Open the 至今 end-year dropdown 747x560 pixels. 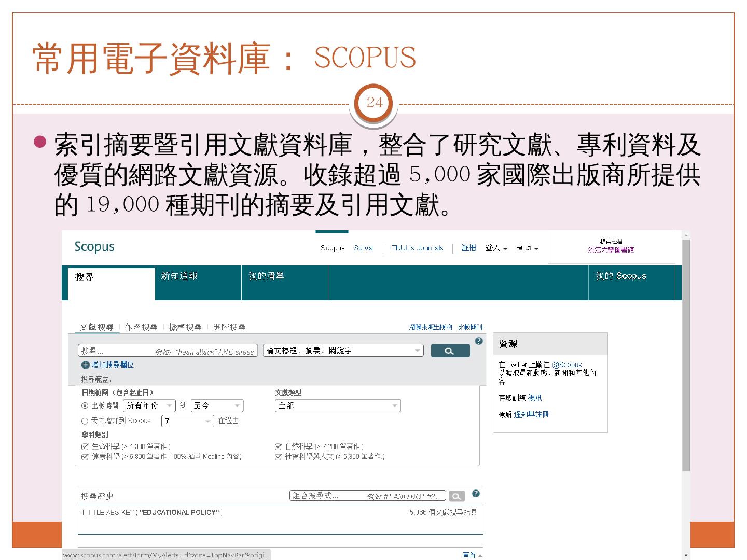(x=217, y=405)
